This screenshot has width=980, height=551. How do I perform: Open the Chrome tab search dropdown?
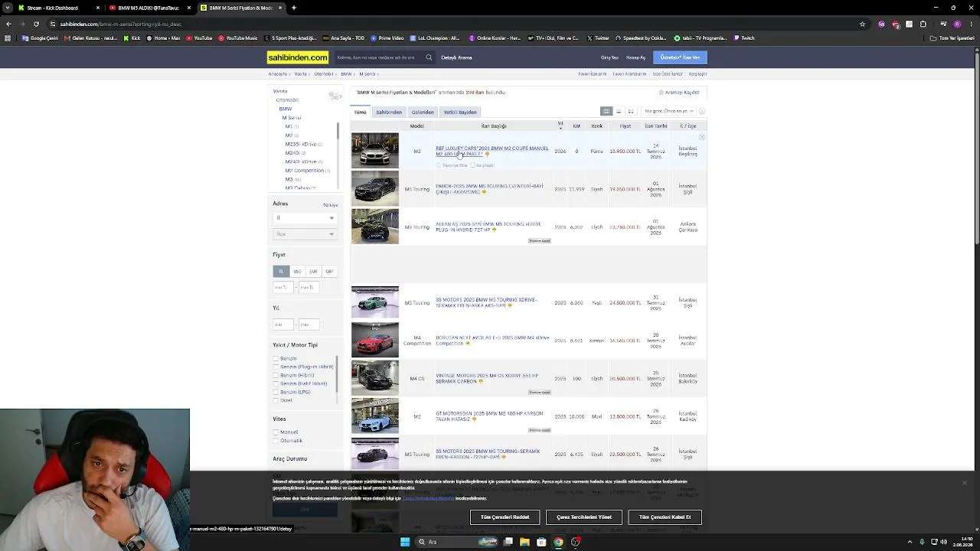8,8
